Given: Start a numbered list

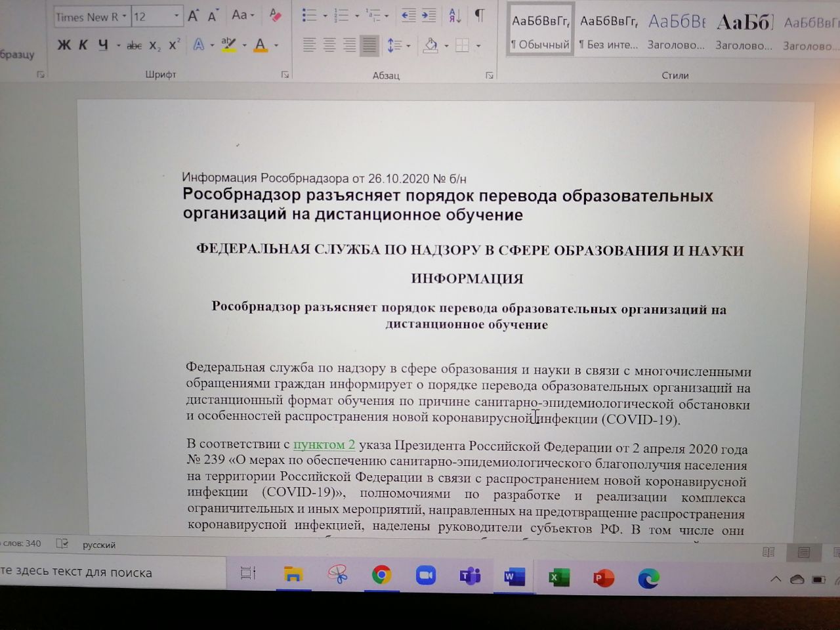Looking at the screenshot, I should [341, 15].
